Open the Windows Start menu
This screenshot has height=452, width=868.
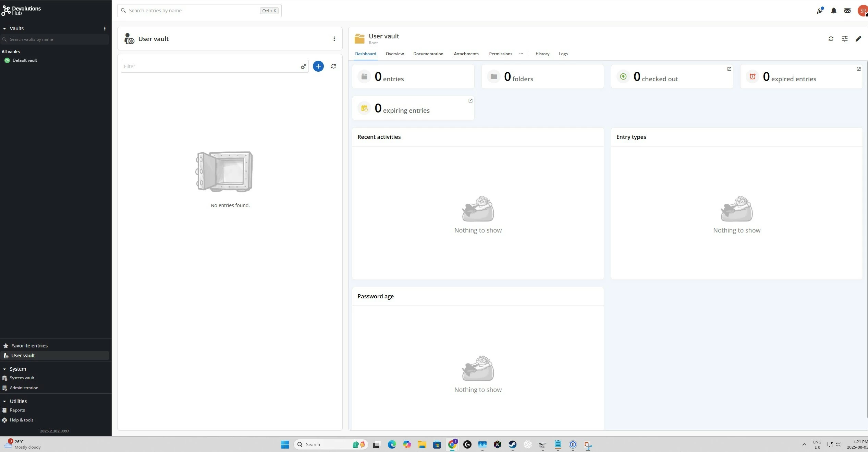285,445
